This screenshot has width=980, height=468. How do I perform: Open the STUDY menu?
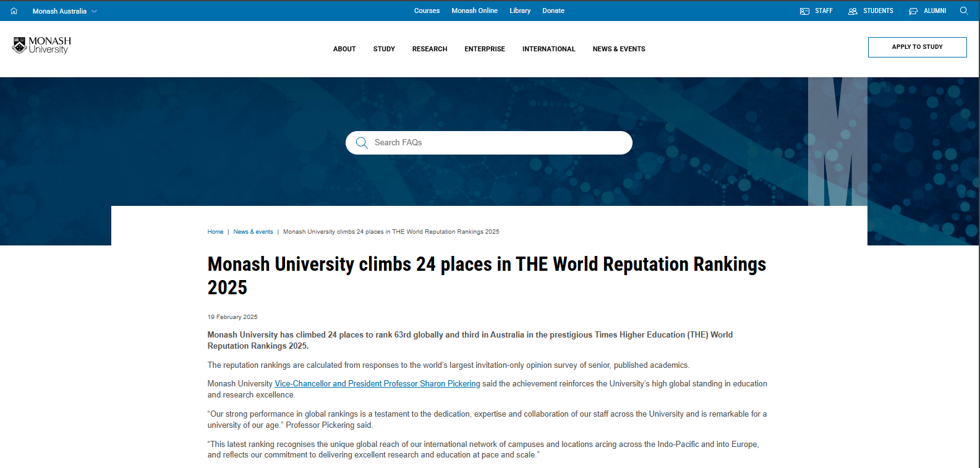coord(384,49)
